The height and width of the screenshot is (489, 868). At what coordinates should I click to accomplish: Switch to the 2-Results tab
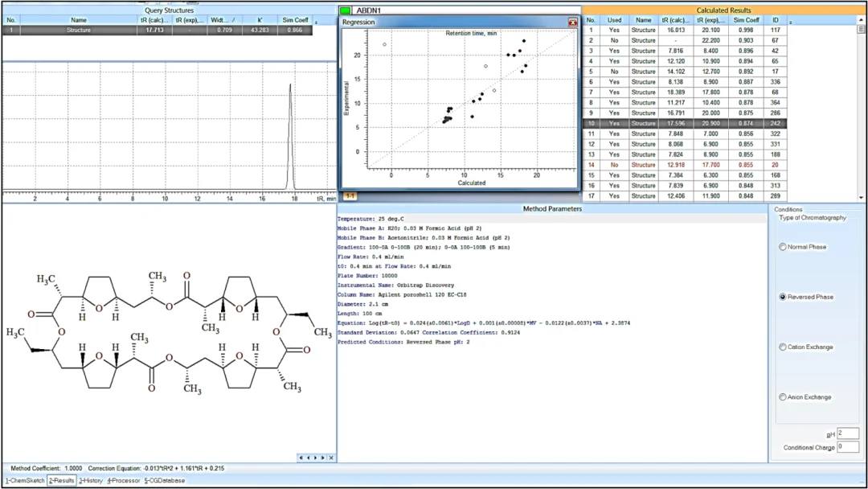(61, 481)
